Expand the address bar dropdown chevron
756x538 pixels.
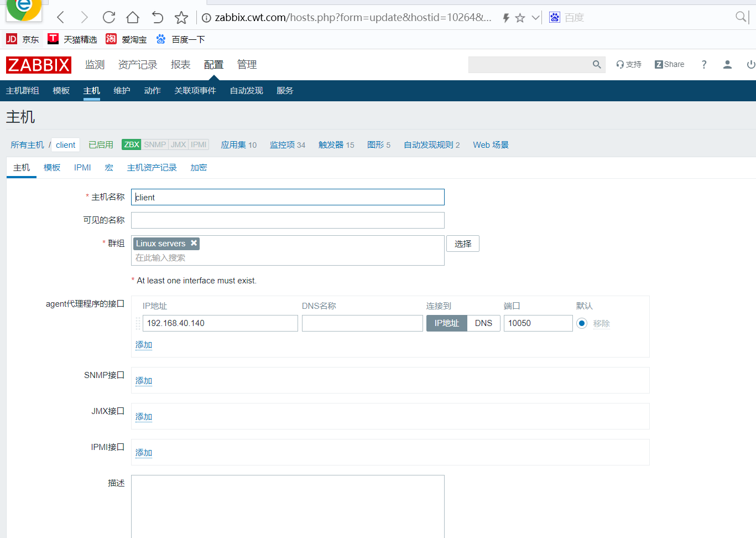(535, 18)
